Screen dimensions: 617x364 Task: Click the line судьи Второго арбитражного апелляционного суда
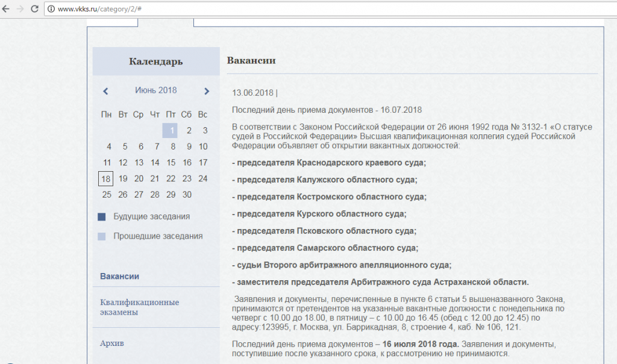point(342,265)
